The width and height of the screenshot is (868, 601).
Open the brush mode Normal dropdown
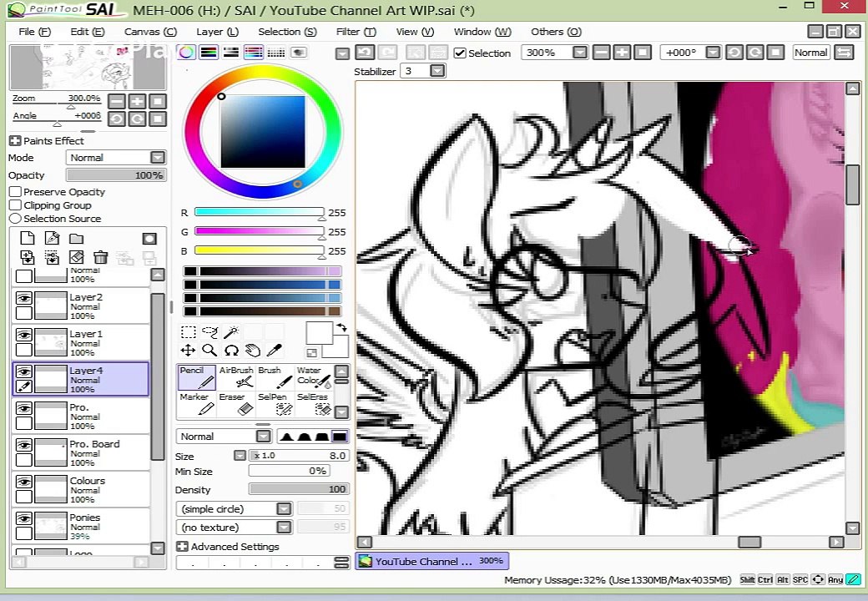(x=264, y=437)
